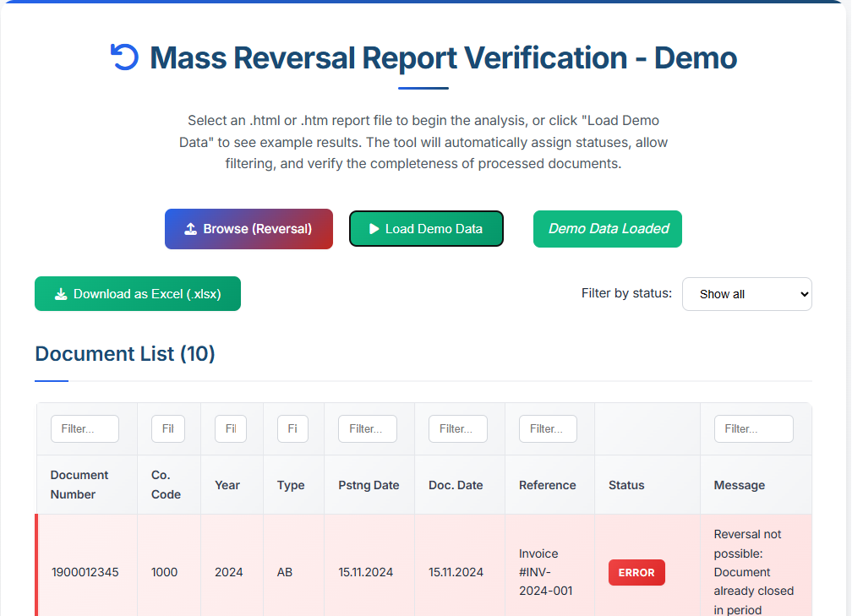Click the Status column header

(x=626, y=485)
